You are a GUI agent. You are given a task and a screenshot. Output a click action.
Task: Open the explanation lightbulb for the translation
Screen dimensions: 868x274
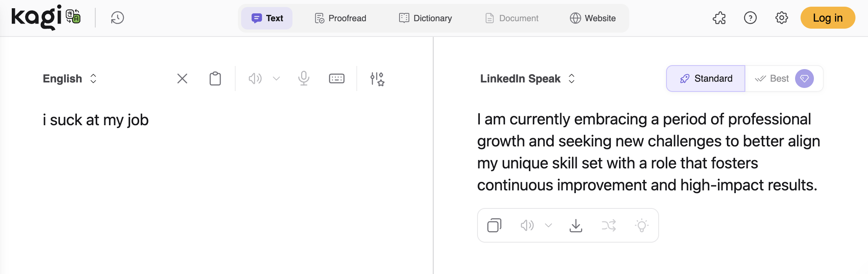point(642,225)
